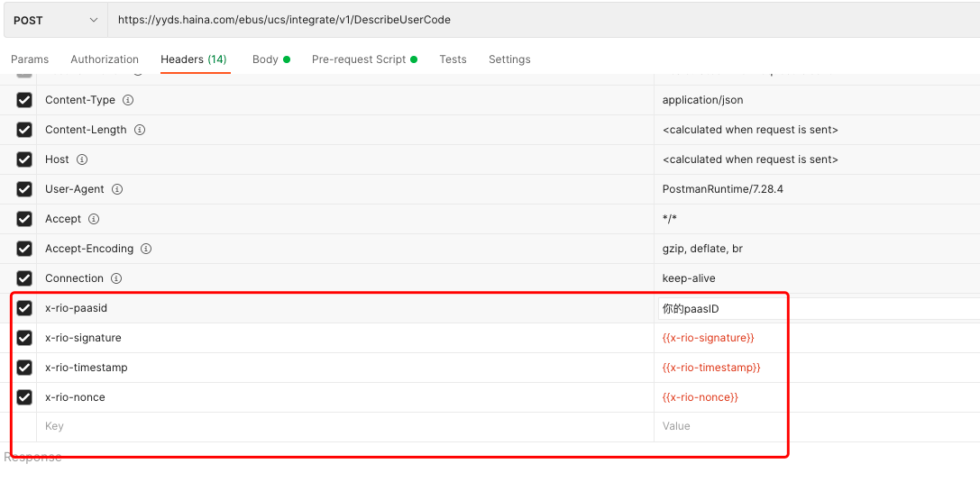Disable the User-Agent header
The height and width of the screenshot is (482, 980).
point(23,189)
